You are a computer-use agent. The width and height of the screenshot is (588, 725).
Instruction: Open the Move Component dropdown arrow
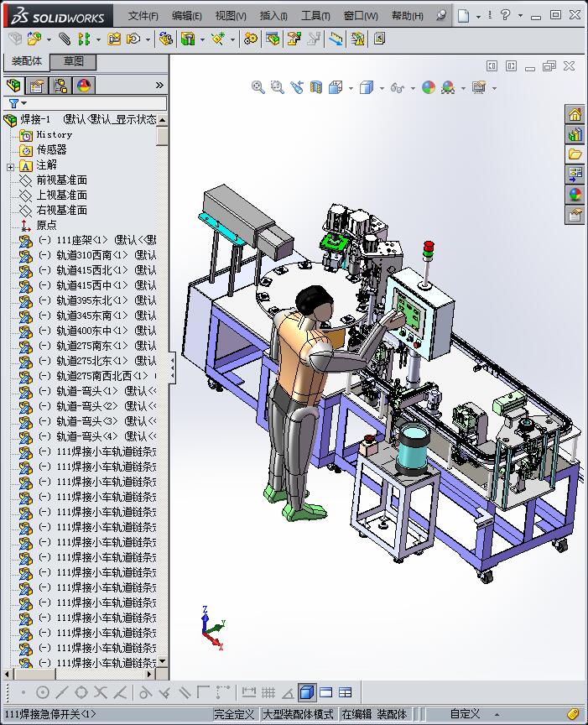[x=148, y=39]
